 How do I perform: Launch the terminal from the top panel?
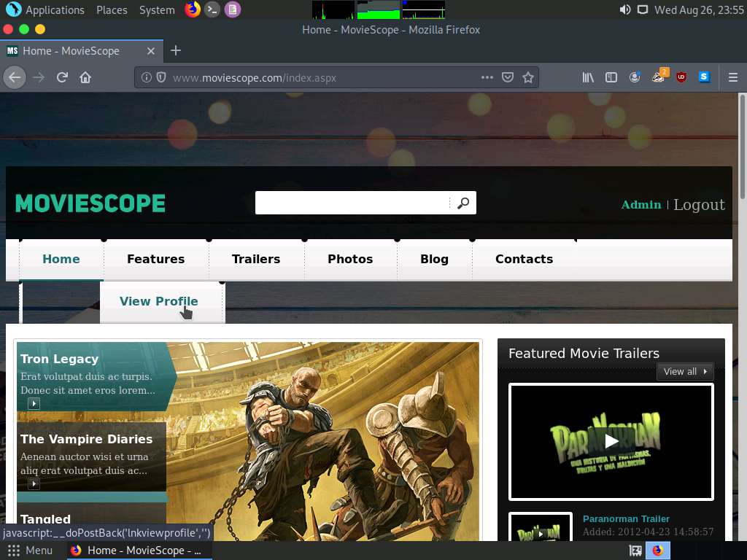[x=212, y=10]
